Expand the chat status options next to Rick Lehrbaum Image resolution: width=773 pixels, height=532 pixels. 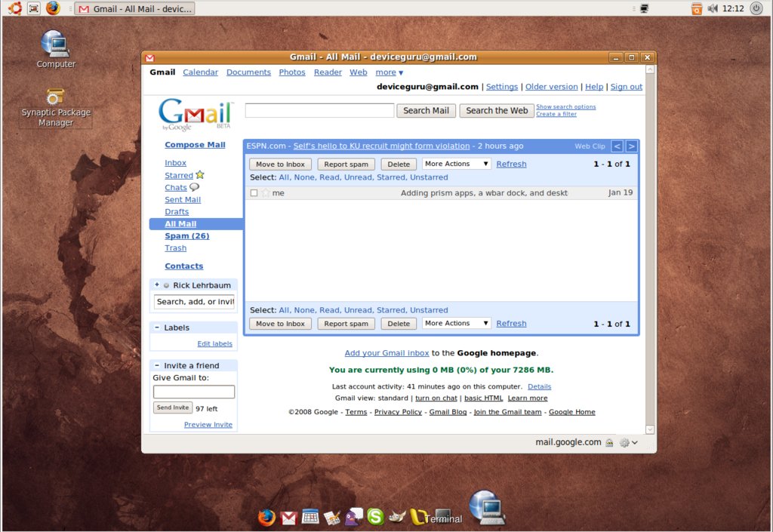[157, 284]
